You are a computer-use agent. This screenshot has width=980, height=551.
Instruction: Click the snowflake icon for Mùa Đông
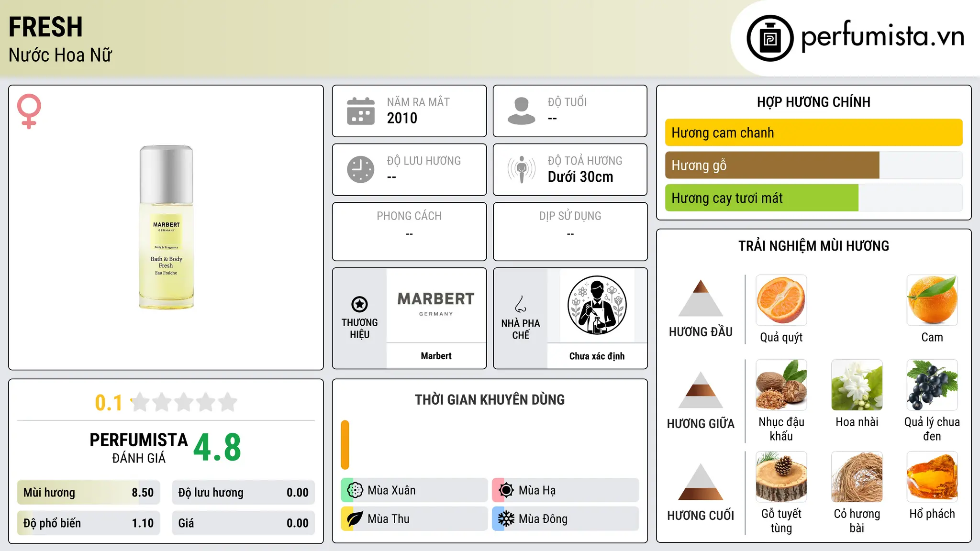coord(506,519)
